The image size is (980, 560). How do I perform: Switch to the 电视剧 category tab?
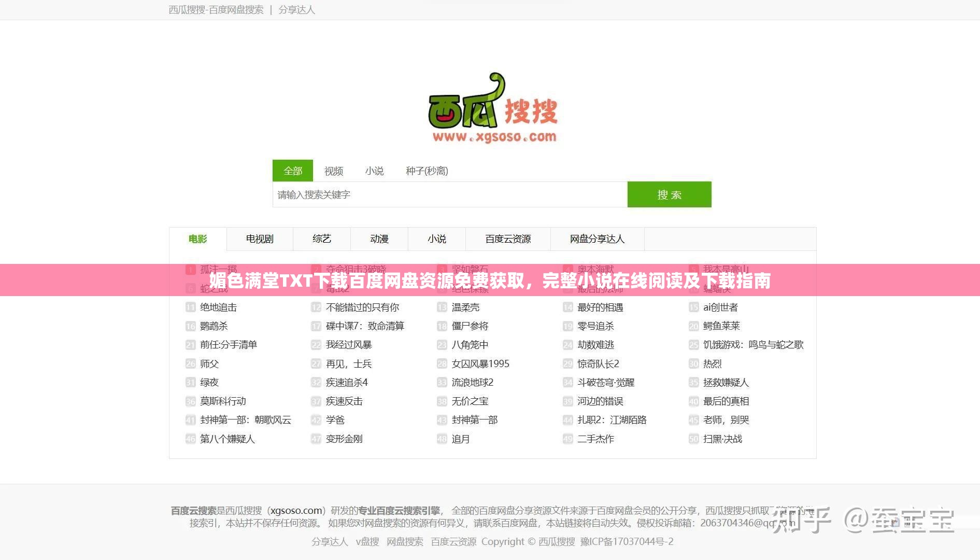tap(260, 239)
